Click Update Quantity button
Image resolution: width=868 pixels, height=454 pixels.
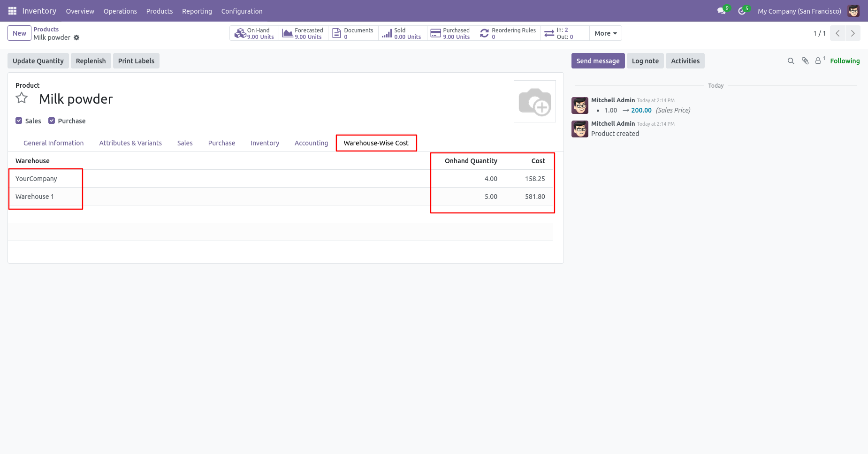pyautogui.click(x=38, y=61)
